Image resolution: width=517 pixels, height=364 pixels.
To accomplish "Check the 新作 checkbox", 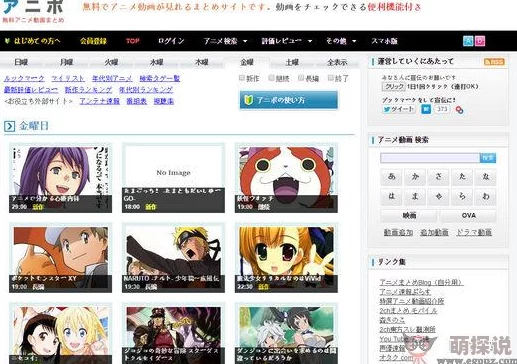I will (242, 78).
